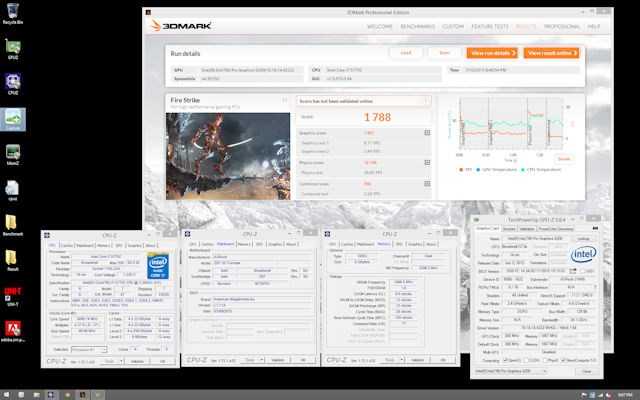Click the Bus Interface question mark in GPU-Z
This screenshot has width=640, height=400.
coord(595,287)
